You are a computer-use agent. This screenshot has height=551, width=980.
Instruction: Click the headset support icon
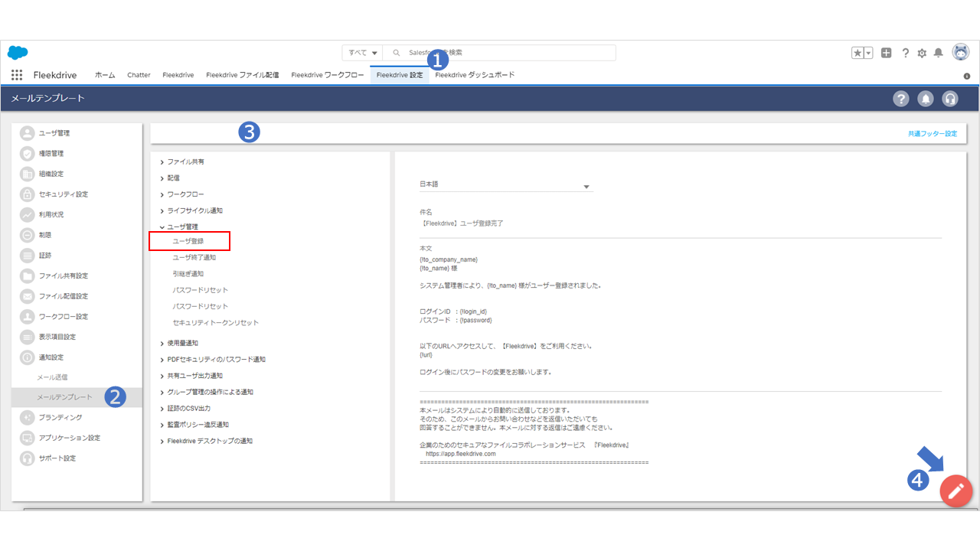[x=950, y=99]
